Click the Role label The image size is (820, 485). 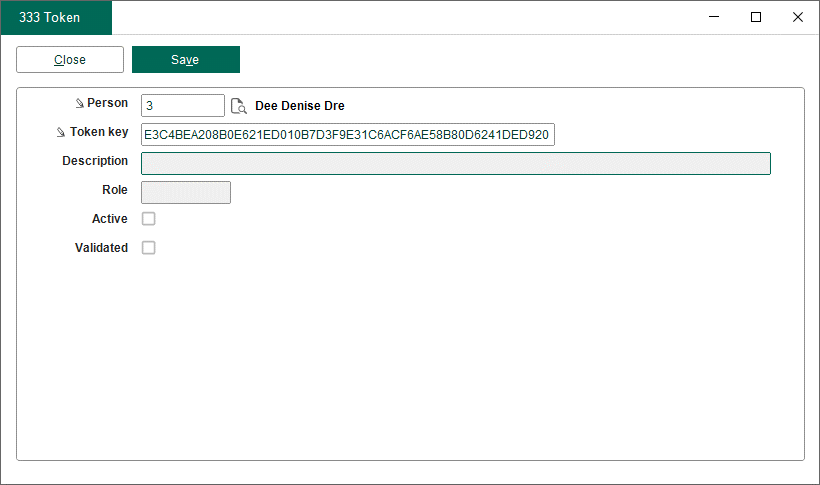click(115, 190)
